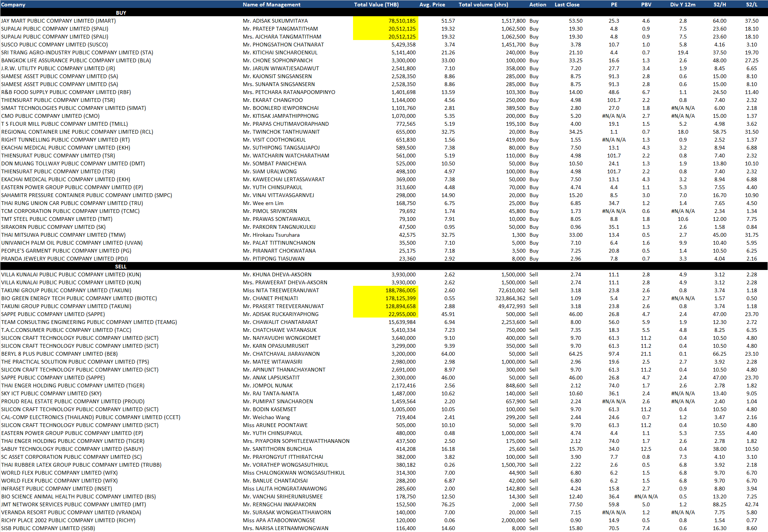Click the Last Close column header
Screen dimensions: 768x532
click(x=567, y=5)
